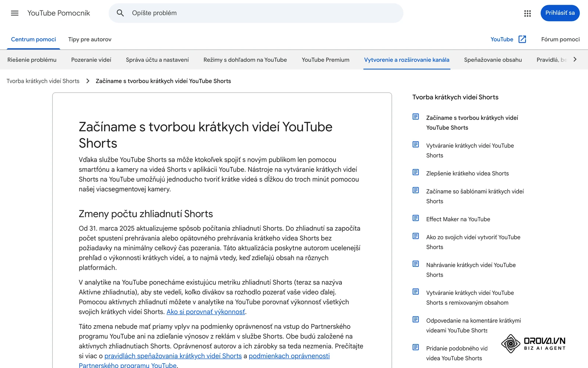588x368 pixels.
Task: Switch to Tipy pre autorov tab
Action: tap(90, 39)
